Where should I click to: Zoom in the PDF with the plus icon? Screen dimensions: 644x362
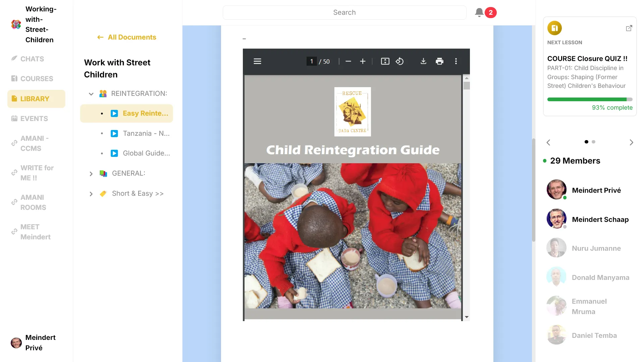pos(363,61)
